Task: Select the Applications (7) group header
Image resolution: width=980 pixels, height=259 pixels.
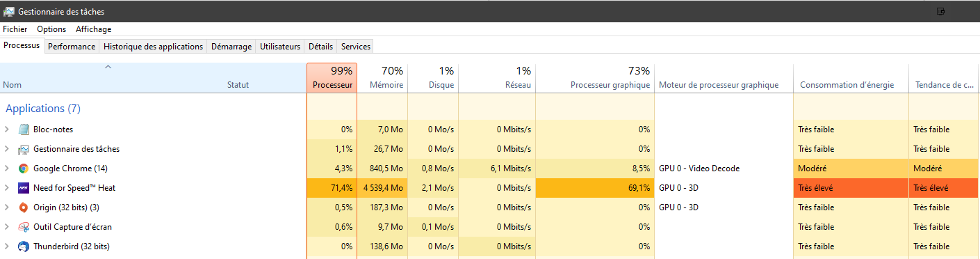Action: pos(43,109)
